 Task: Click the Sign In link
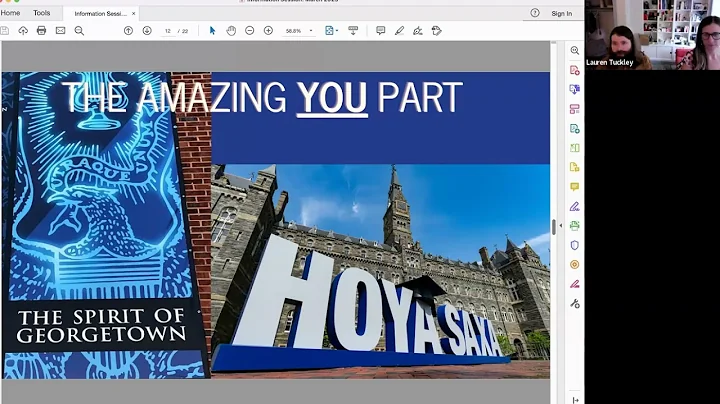click(x=562, y=13)
